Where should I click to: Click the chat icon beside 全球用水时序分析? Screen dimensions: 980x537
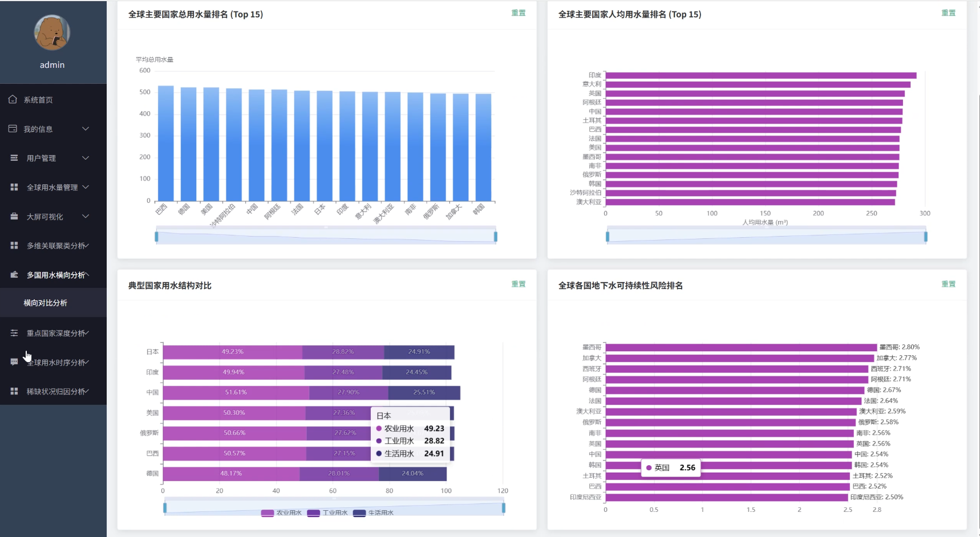coord(14,362)
